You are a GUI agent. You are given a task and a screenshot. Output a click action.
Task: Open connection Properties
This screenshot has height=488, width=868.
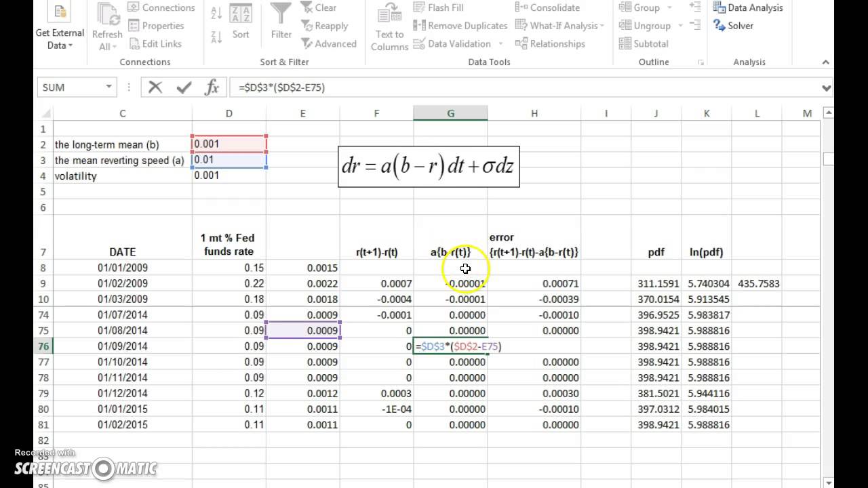click(155, 26)
